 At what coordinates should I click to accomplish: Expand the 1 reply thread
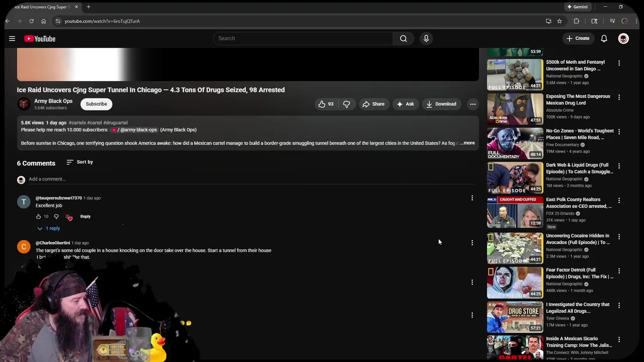48,228
